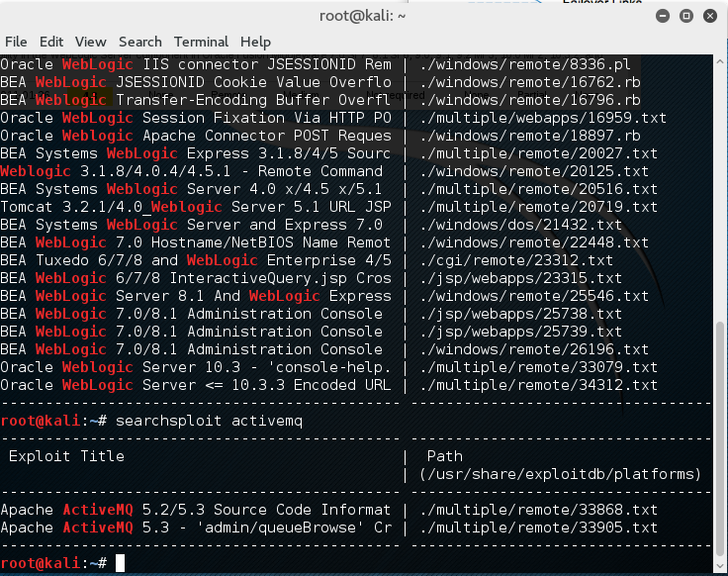Click '(/usr/share/exploitdb/platforms)' text
Image resolution: width=728 pixels, height=576 pixels.
pyautogui.click(x=561, y=474)
